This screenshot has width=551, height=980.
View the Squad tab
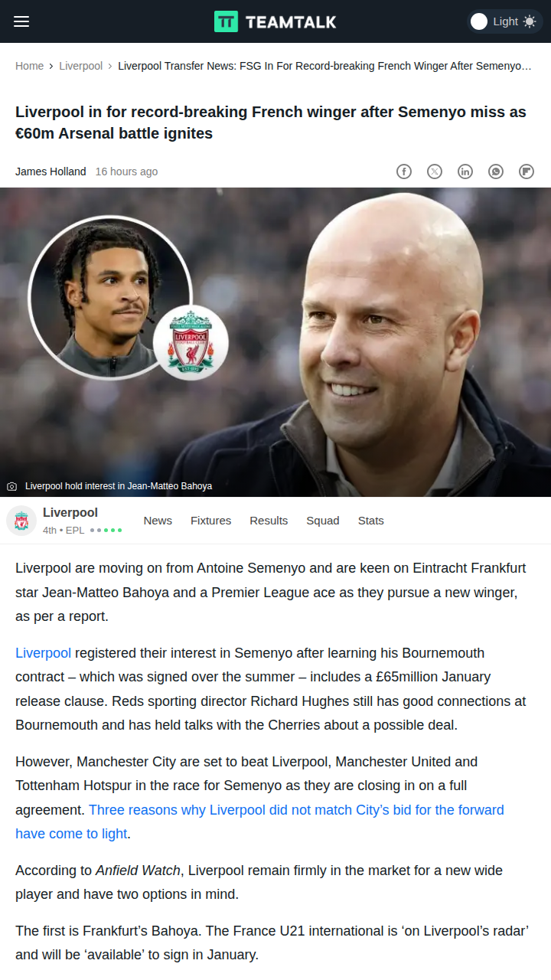pos(323,521)
